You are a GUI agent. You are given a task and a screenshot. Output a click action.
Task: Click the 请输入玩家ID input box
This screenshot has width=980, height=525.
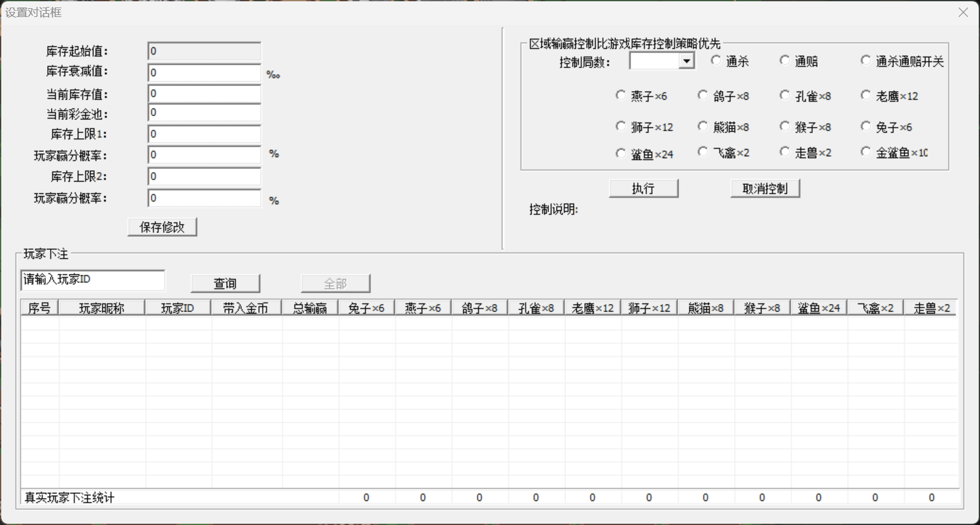92,279
